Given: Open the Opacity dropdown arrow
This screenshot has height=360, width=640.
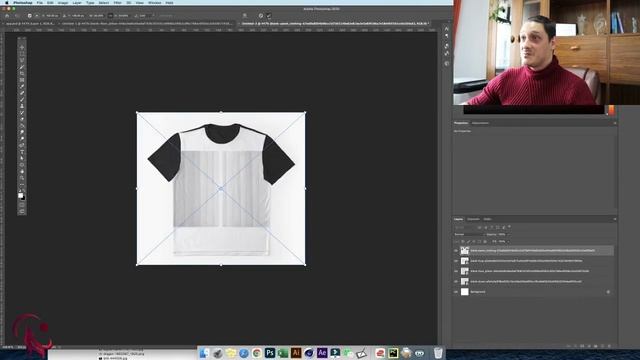Looking at the screenshot, I should point(508,234).
